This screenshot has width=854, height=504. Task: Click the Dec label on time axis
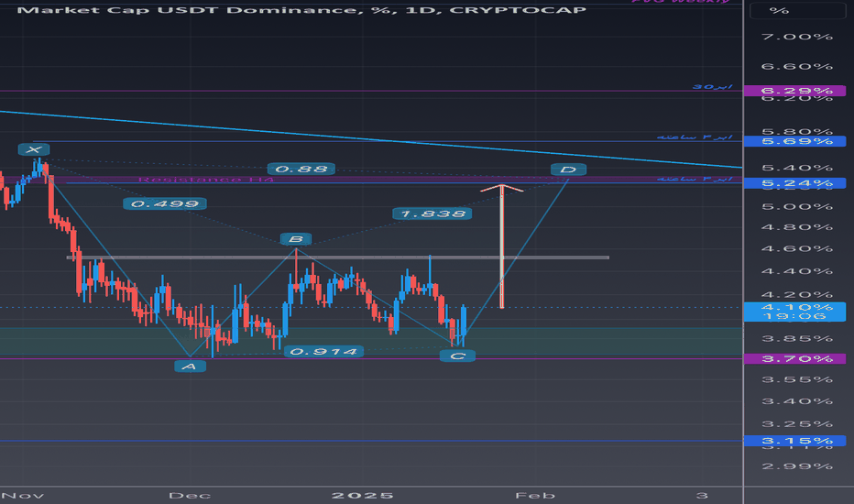click(190, 495)
